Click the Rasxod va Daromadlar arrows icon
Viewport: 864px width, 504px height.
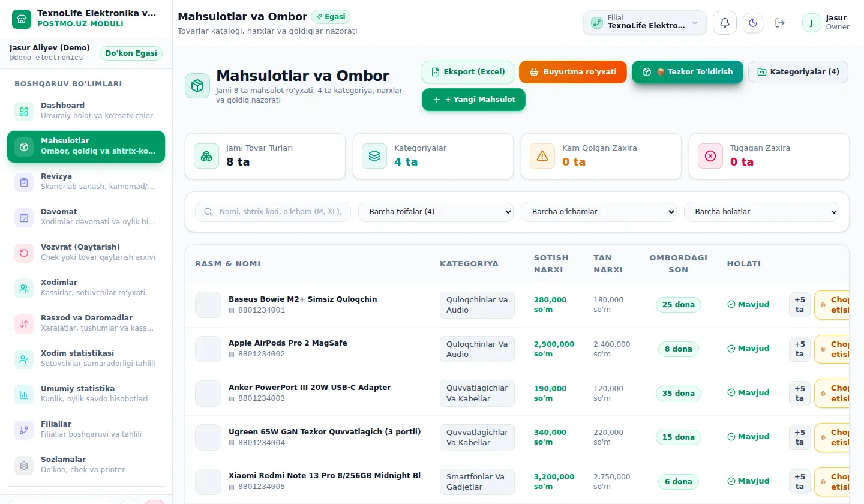coord(24,323)
